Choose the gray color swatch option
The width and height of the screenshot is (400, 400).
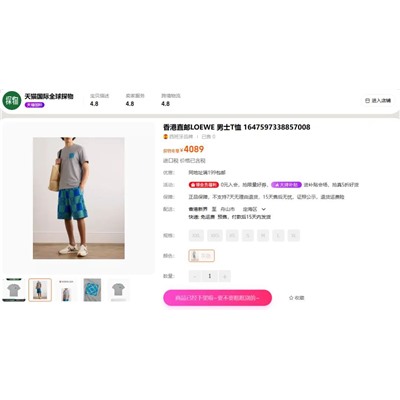[x=201, y=256]
